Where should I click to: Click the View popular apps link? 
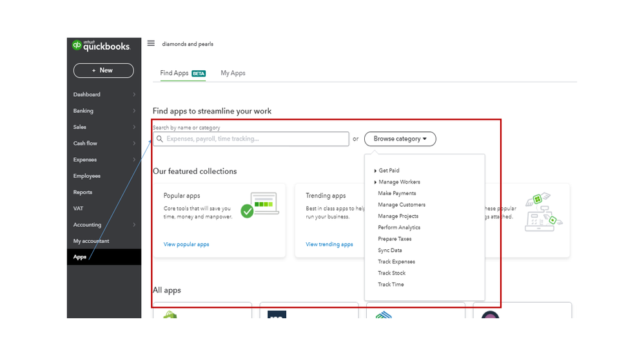point(186,244)
